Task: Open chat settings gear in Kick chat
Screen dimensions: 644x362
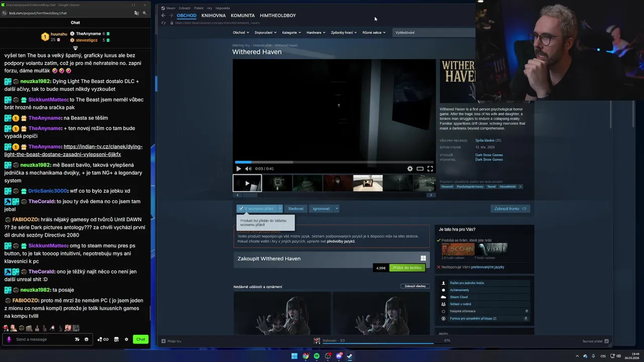Action: pyautogui.click(x=126, y=339)
